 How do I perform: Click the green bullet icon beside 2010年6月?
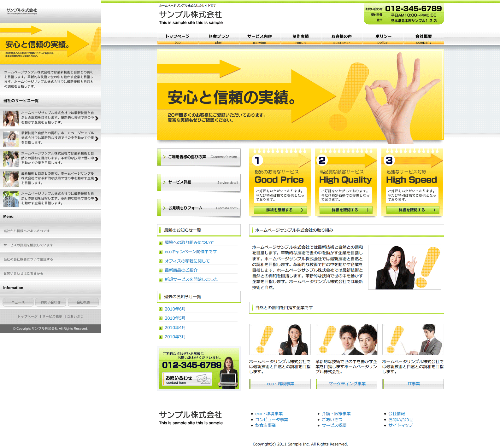tap(161, 309)
